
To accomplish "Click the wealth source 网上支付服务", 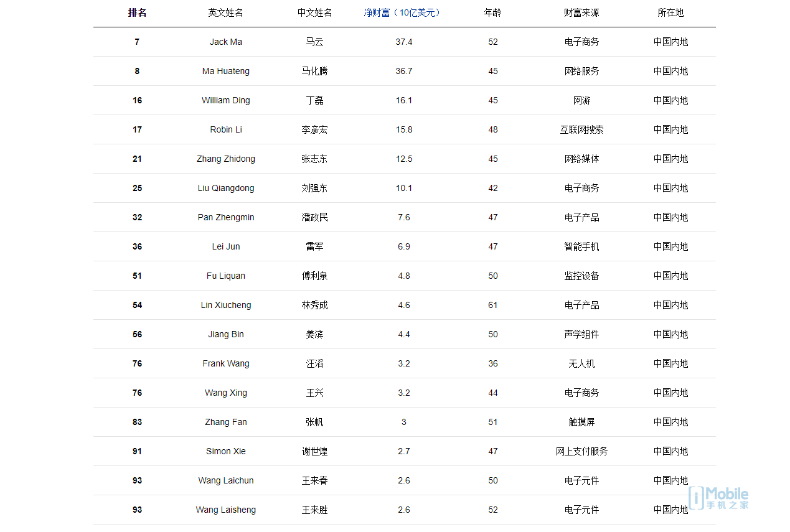I will click(581, 451).
